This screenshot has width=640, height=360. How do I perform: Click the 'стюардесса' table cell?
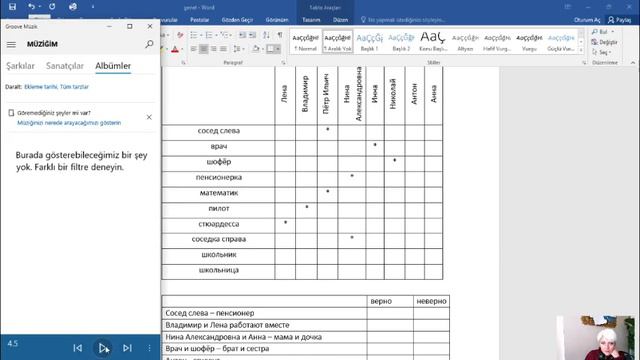click(219, 224)
